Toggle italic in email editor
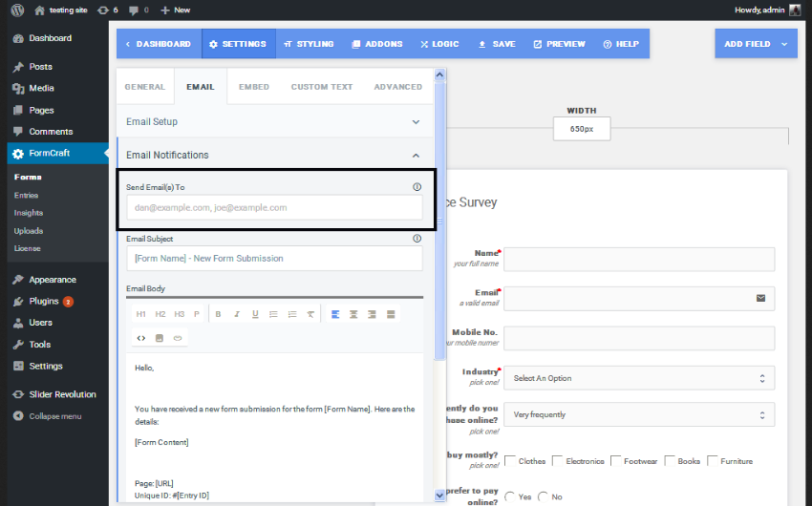812x506 pixels. point(237,314)
